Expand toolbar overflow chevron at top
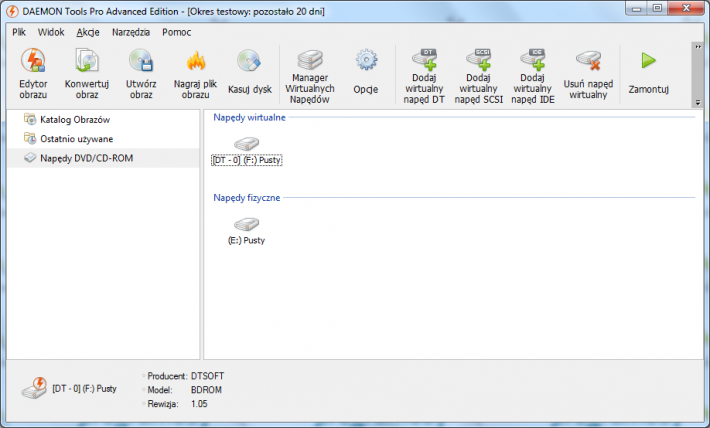Viewport: 710px width, 428px height. 698,47
